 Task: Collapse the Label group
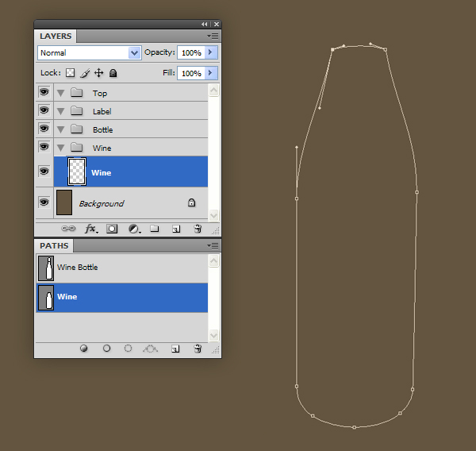[61, 111]
